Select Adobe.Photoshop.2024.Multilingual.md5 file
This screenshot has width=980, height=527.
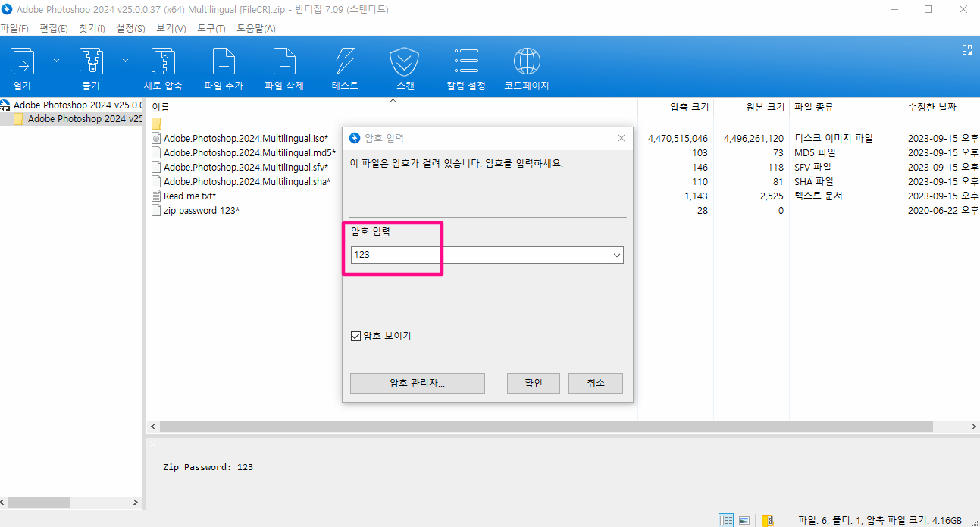click(x=249, y=152)
